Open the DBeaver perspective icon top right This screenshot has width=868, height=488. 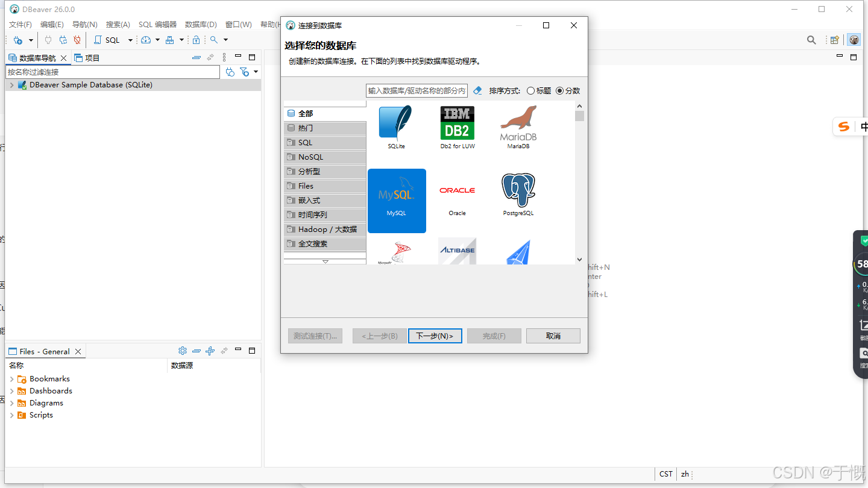[854, 40]
